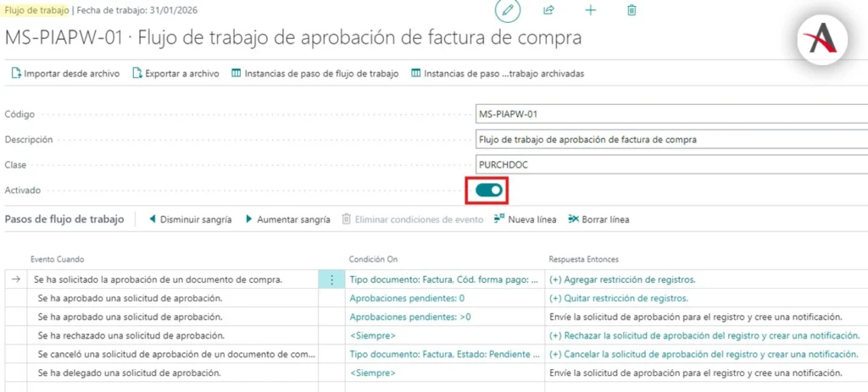
Task: Click the Descripción input field
Action: [x=670, y=140]
